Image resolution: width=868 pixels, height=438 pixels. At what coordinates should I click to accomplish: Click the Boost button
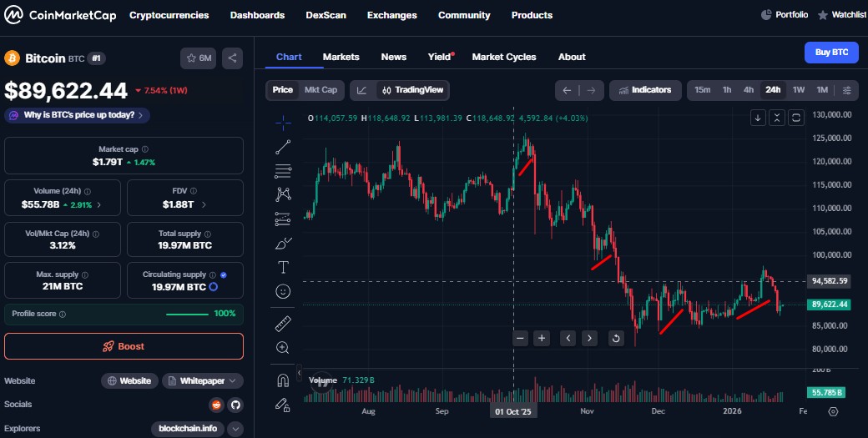[x=124, y=346]
